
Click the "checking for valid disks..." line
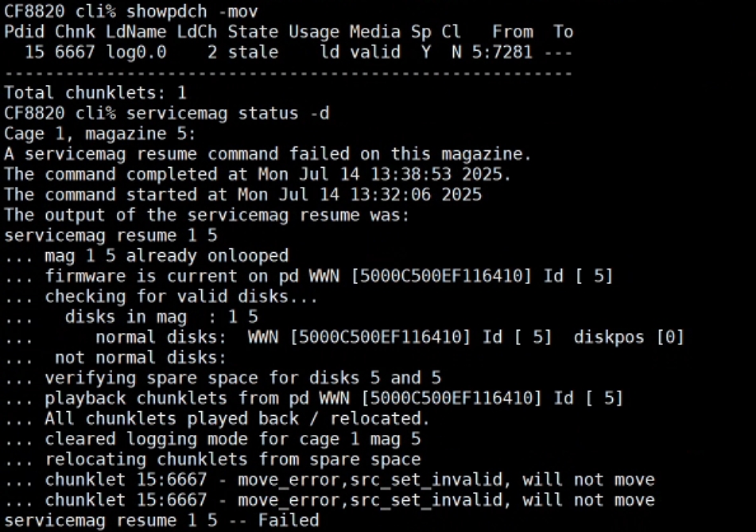point(181,297)
